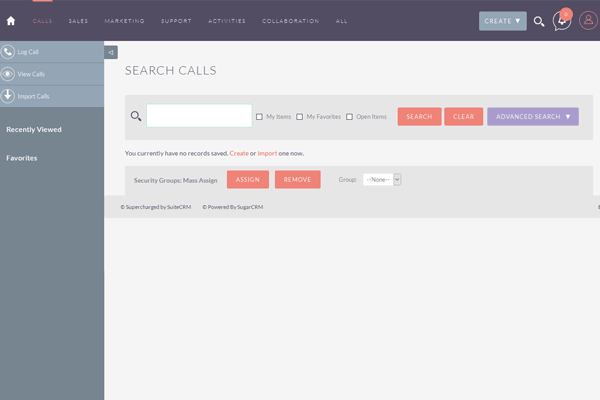
Task: Open the Group select dropdown
Action: 382,179
